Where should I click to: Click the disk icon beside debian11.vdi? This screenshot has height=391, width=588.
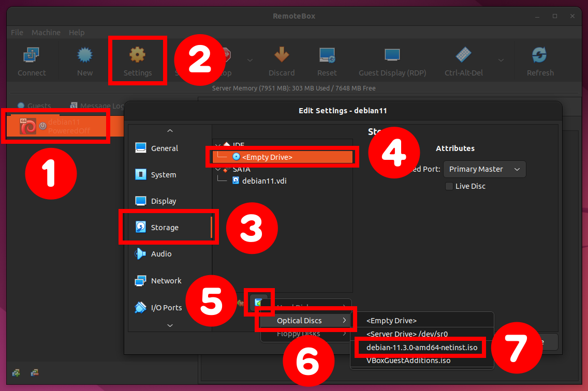tap(236, 181)
